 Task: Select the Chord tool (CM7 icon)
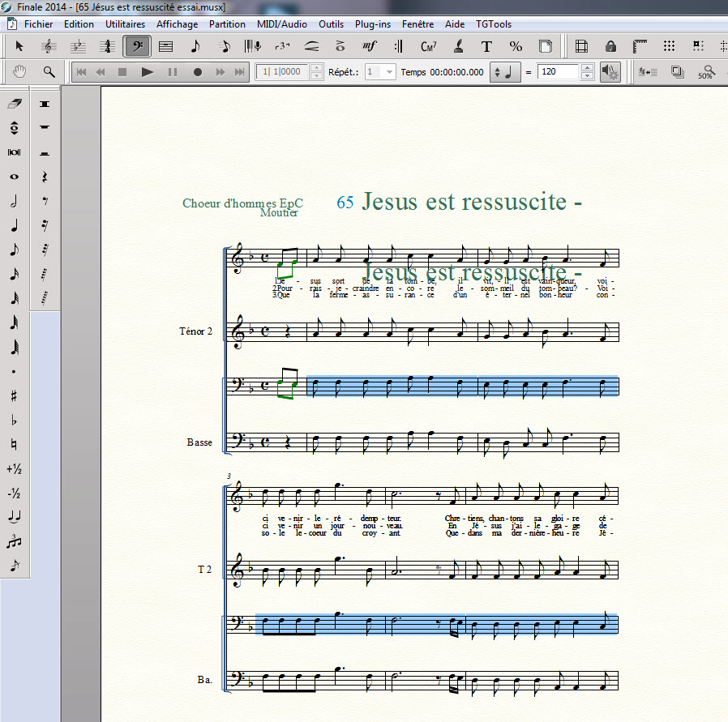click(x=429, y=46)
